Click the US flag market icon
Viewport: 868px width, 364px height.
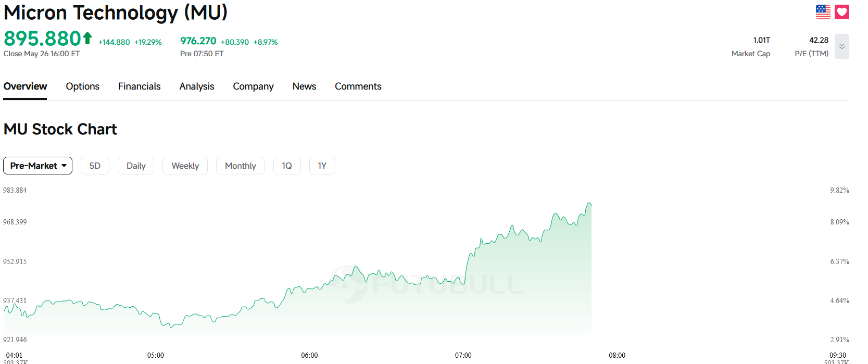(x=823, y=12)
